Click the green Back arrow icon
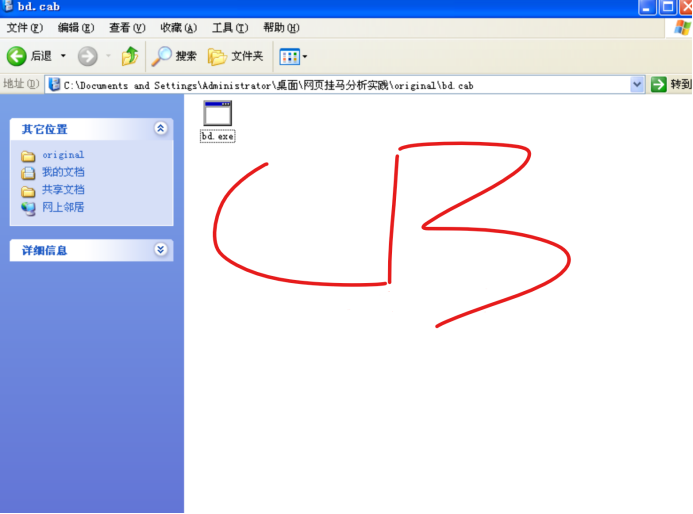 click(x=16, y=56)
